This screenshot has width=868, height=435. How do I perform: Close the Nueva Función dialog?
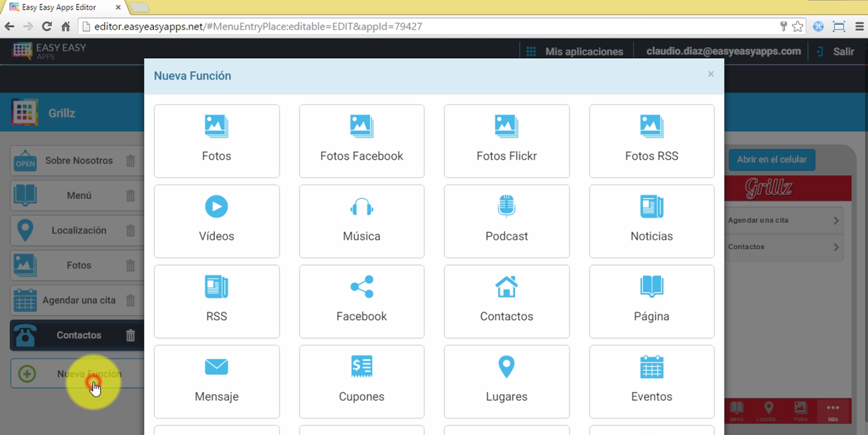(711, 74)
